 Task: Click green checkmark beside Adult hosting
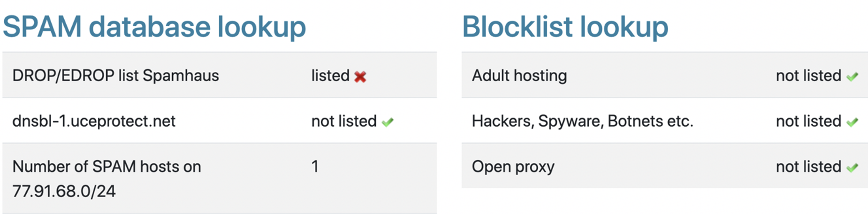(x=852, y=76)
